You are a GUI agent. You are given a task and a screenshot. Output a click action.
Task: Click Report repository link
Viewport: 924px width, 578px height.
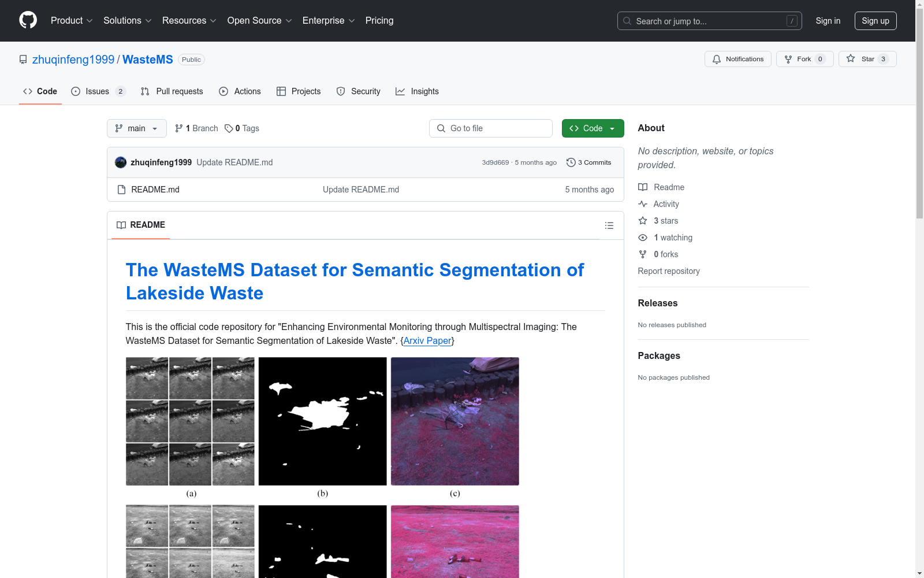(x=669, y=271)
